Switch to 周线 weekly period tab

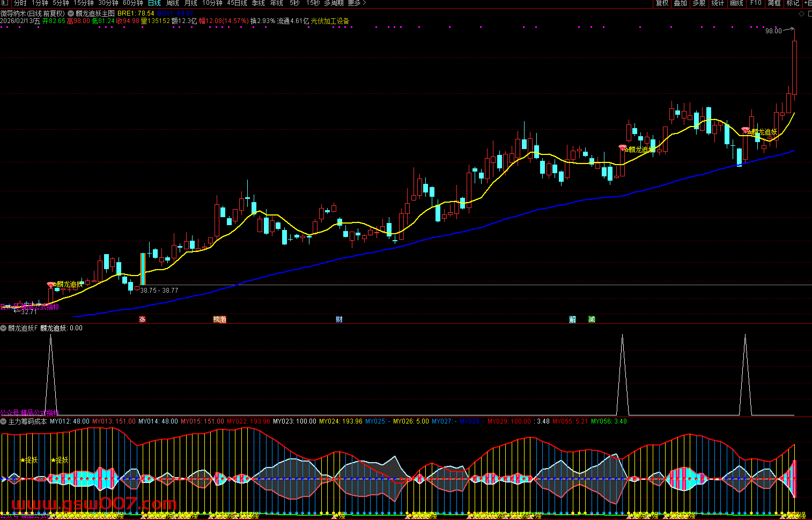click(173, 3)
